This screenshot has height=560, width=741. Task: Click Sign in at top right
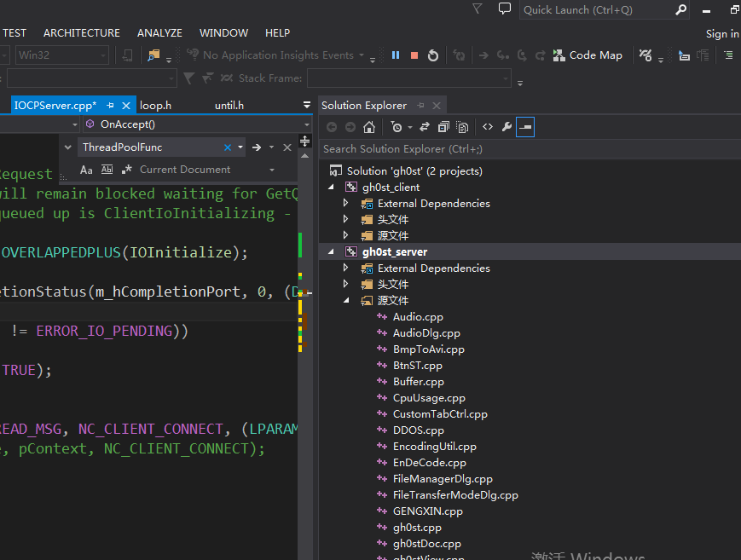click(722, 34)
